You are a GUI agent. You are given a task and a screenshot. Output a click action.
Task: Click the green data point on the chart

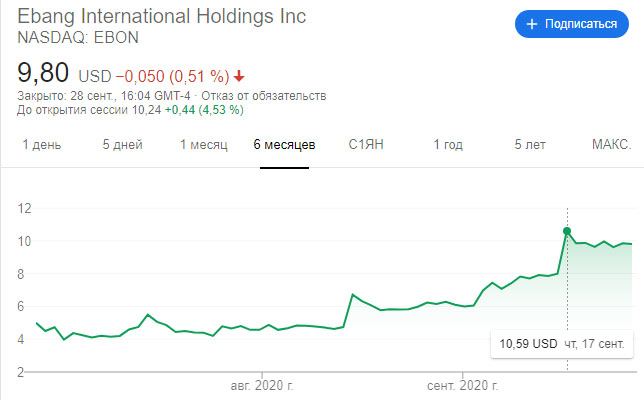567,231
